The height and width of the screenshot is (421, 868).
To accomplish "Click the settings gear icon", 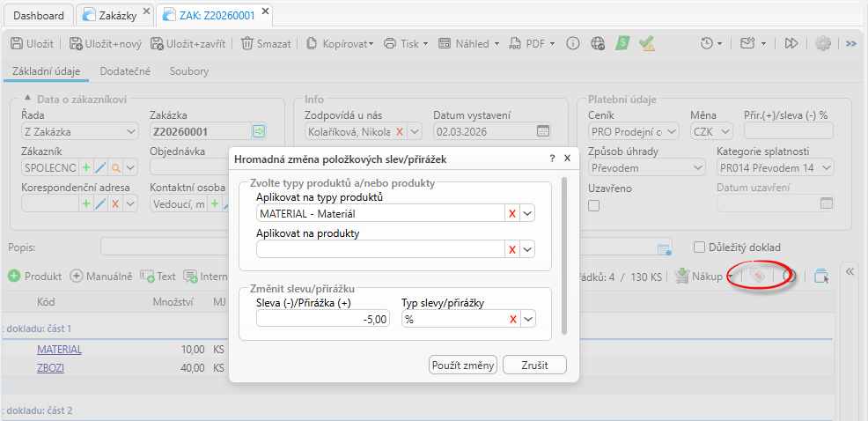I will tap(823, 43).
